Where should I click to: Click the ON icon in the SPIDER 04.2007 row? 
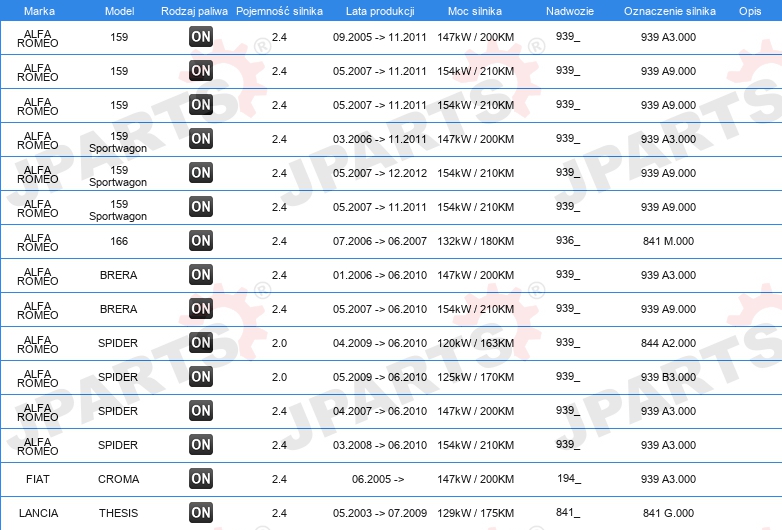coord(201,410)
